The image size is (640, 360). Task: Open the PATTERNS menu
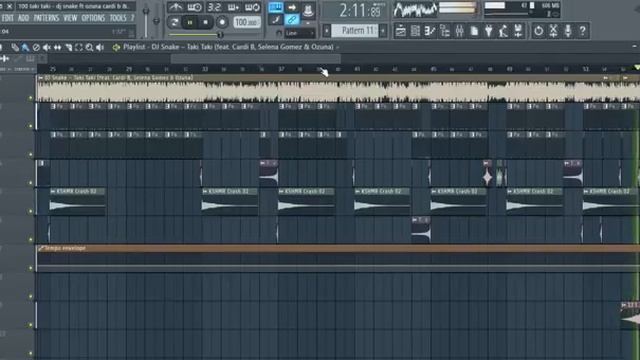(46, 18)
